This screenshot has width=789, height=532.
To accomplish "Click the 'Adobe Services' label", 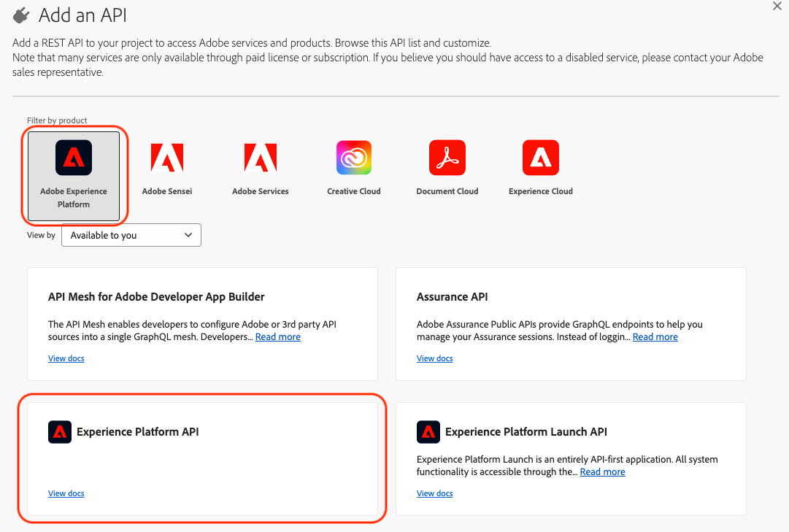I will (260, 191).
